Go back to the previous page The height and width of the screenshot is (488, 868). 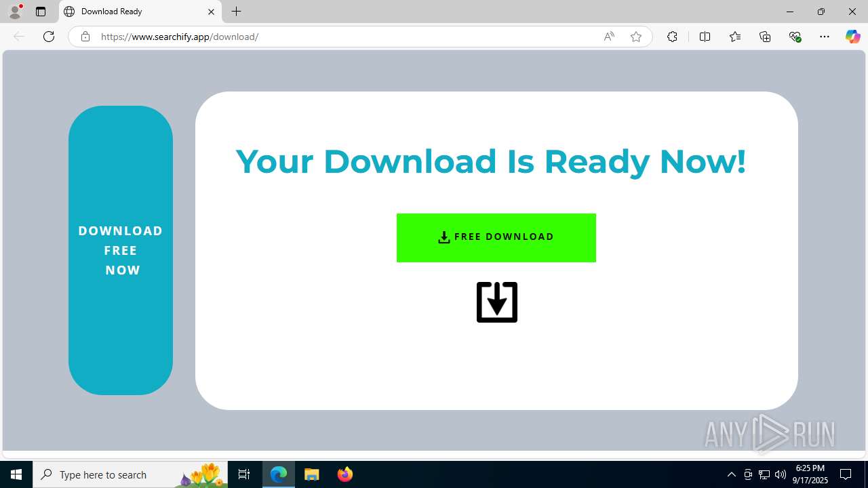tap(19, 37)
